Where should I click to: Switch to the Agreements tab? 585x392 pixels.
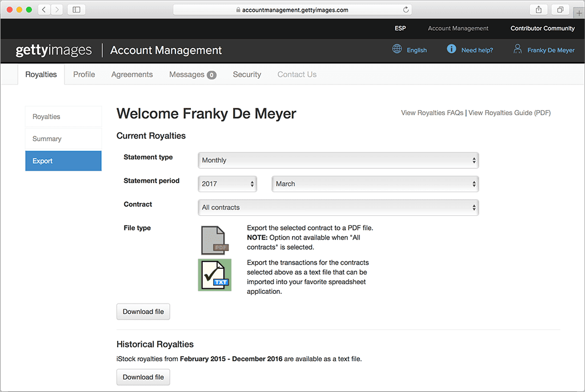click(132, 75)
